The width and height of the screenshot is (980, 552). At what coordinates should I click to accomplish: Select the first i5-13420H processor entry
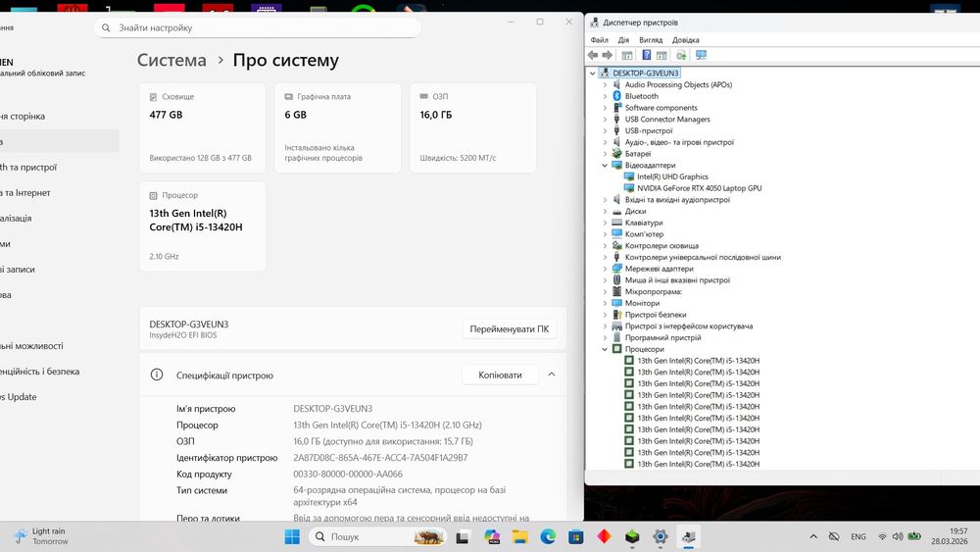click(698, 361)
